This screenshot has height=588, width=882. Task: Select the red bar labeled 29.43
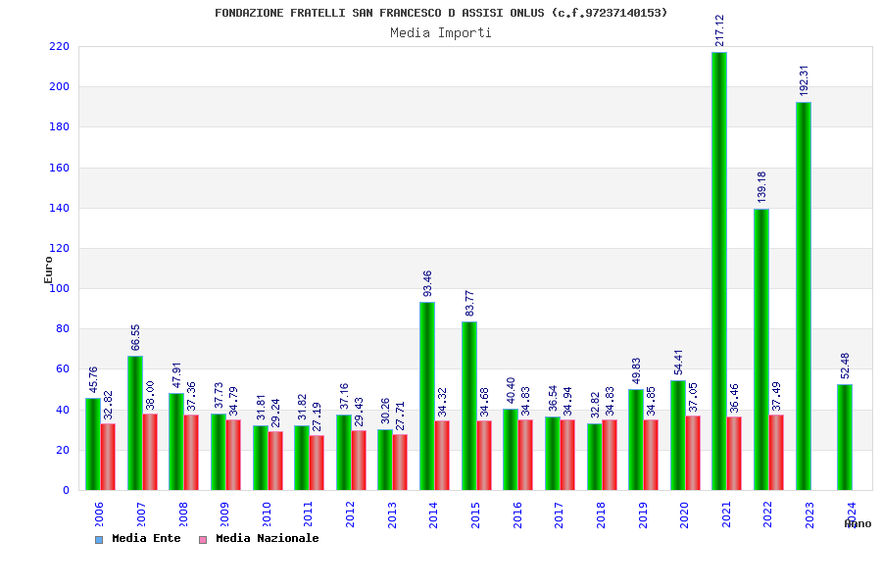(359, 461)
